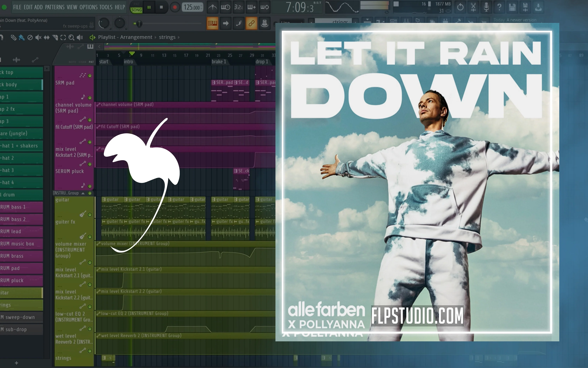The image size is (588, 368).
Task: Select the Zoom magnifier tool
Action: 71,38
